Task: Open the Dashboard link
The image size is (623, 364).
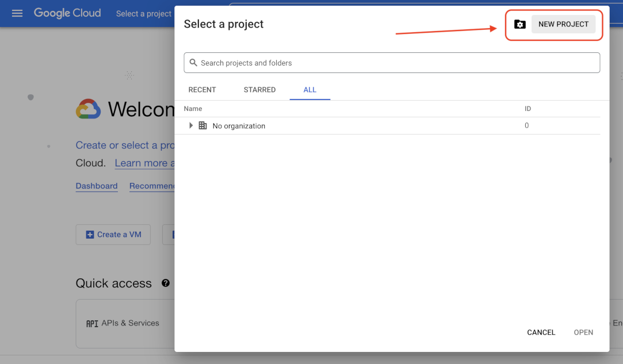Action: [97, 186]
